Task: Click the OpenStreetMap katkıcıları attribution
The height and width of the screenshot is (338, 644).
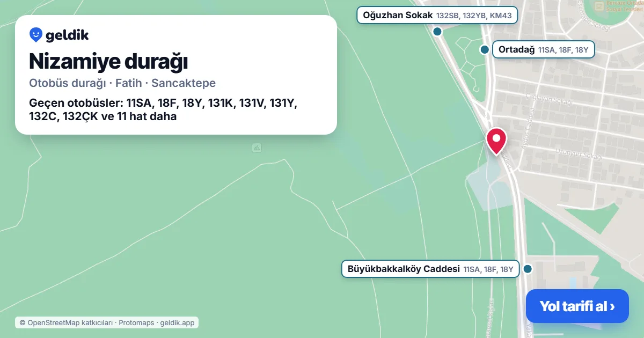Action: [66, 322]
